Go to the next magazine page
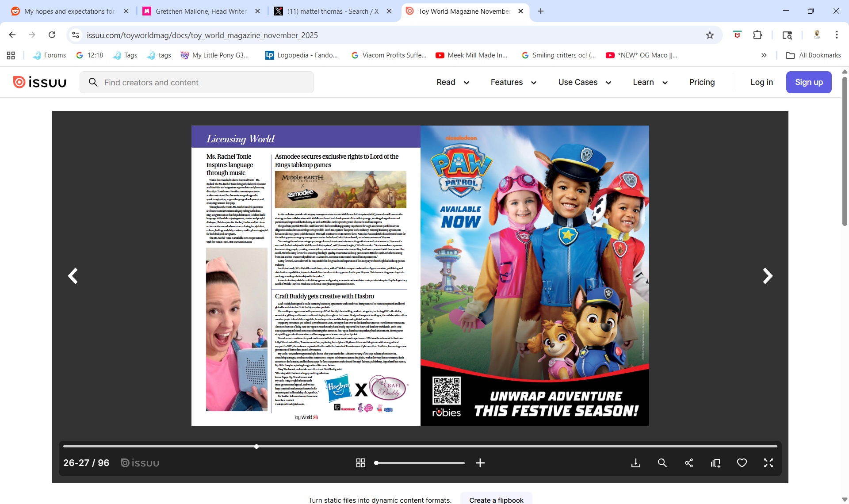Screen dimensions: 849x504 click(x=768, y=276)
